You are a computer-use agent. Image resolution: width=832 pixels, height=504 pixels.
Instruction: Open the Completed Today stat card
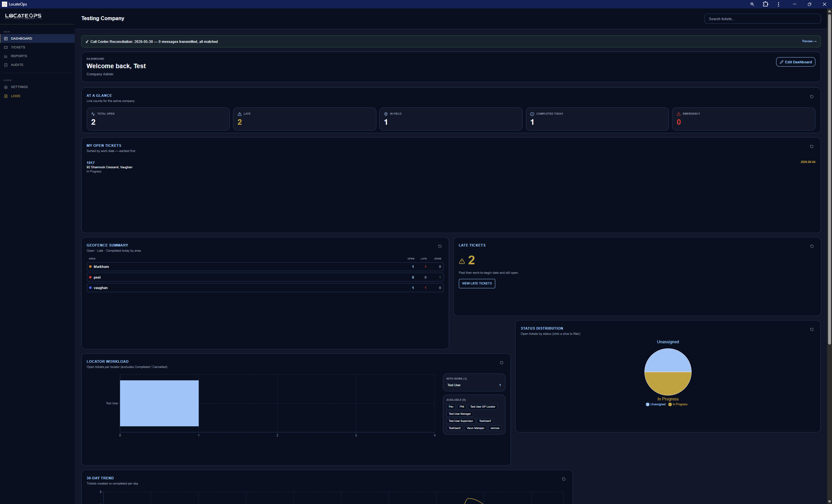tap(597, 119)
